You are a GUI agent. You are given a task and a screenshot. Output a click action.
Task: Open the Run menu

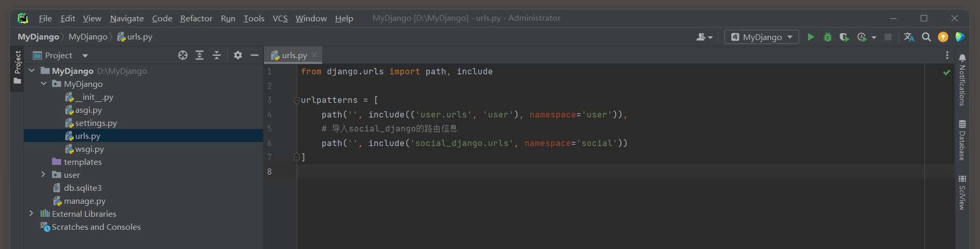point(228,19)
